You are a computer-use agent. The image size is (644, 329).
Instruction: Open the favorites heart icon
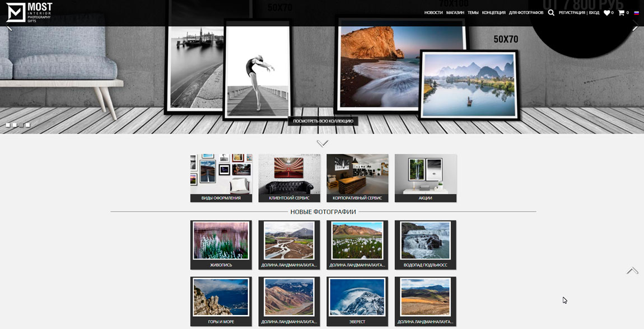(606, 13)
